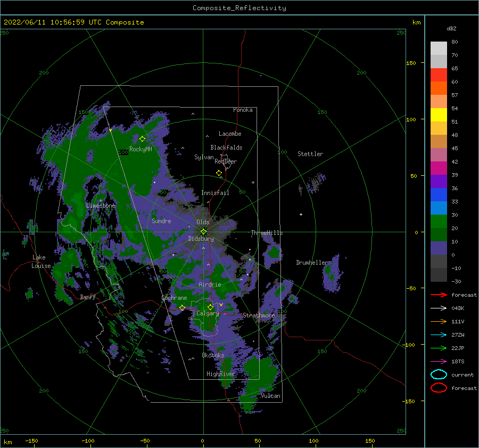Click the green 22JP arrow in legend
479x448 pixels.
(x=439, y=348)
